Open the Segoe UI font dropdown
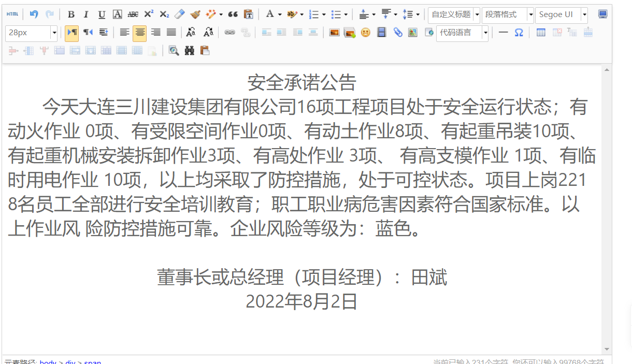This screenshot has width=632, height=364. click(562, 14)
